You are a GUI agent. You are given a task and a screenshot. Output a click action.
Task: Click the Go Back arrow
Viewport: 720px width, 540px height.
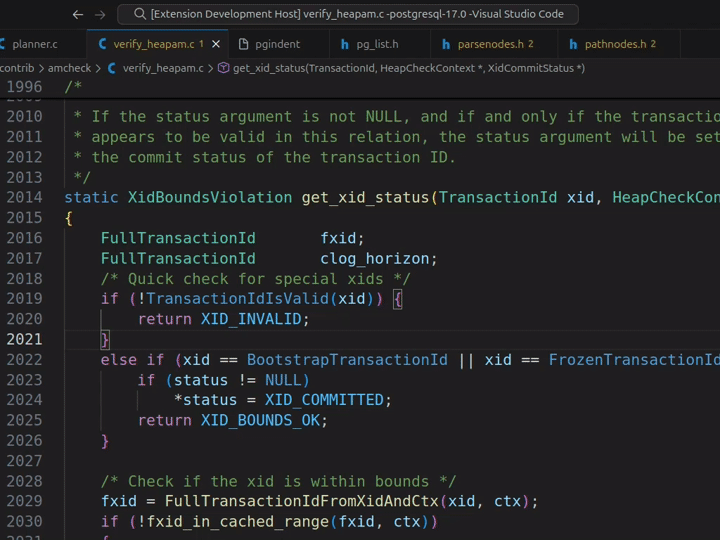(78, 14)
